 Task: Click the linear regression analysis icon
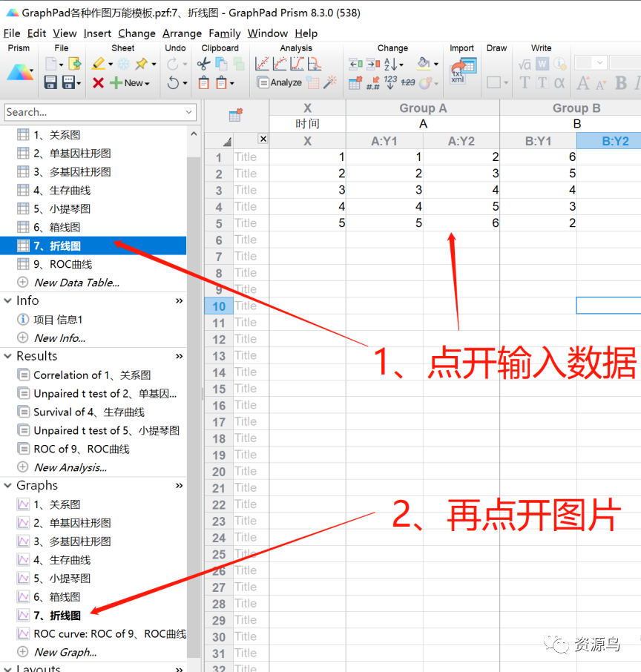tap(262, 64)
